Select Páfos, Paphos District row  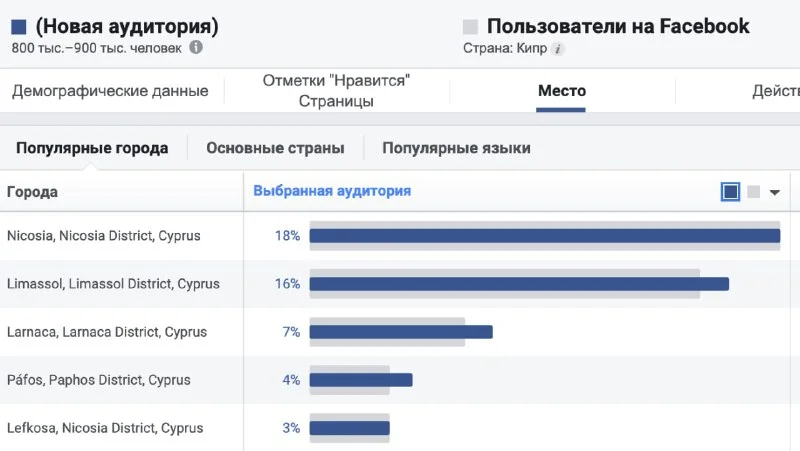pyautogui.click(x=98, y=380)
